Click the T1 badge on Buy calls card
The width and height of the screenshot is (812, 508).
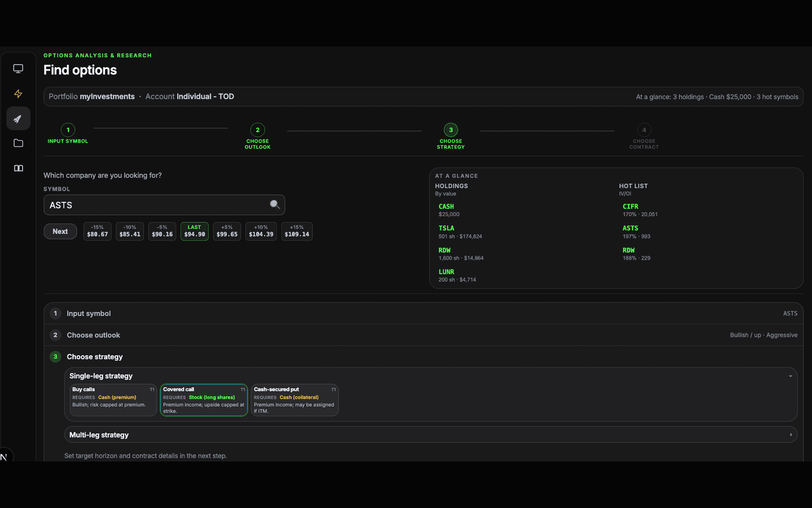(152, 390)
